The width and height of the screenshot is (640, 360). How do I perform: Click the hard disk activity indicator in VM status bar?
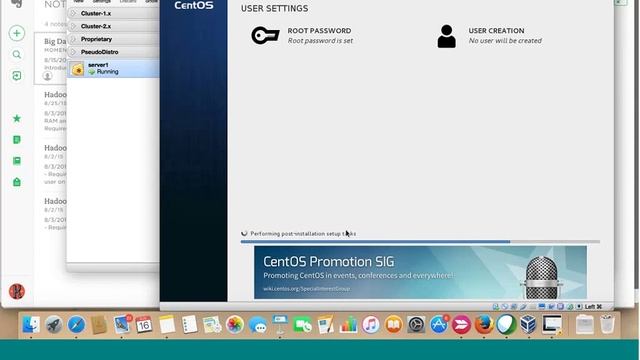pos(496,307)
